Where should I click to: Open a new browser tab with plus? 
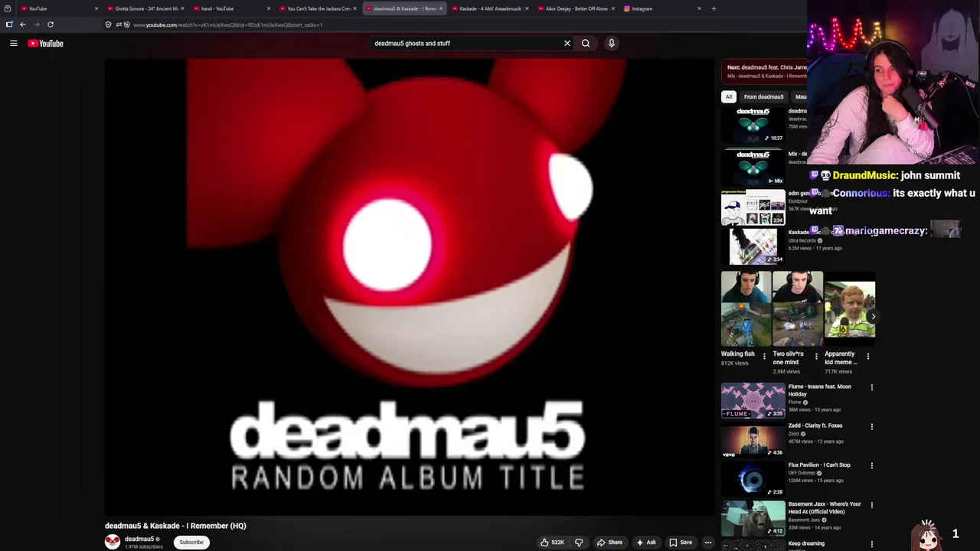point(714,8)
